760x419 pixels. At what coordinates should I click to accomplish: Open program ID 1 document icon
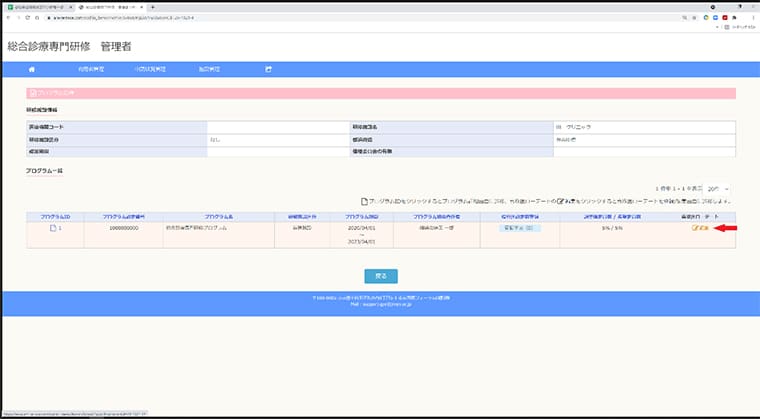pos(53,228)
